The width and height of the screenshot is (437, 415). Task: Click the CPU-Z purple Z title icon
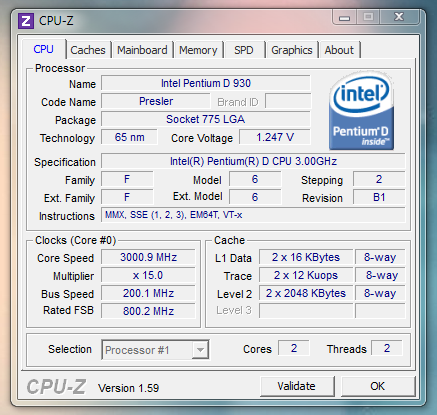pos(26,21)
